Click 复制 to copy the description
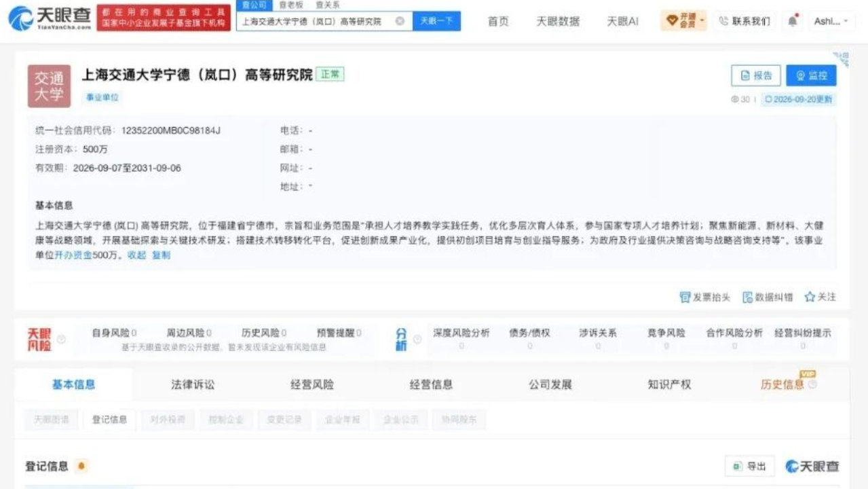Screen dimensions: 868x489 162,255
